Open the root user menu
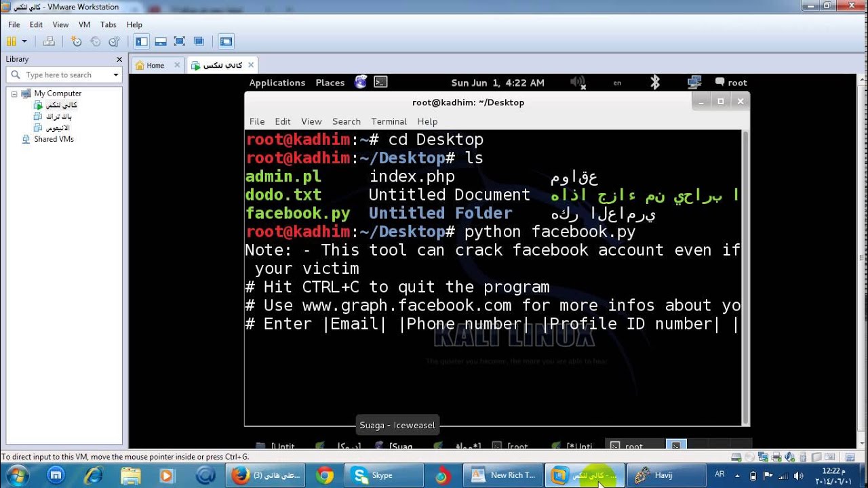 (731, 83)
